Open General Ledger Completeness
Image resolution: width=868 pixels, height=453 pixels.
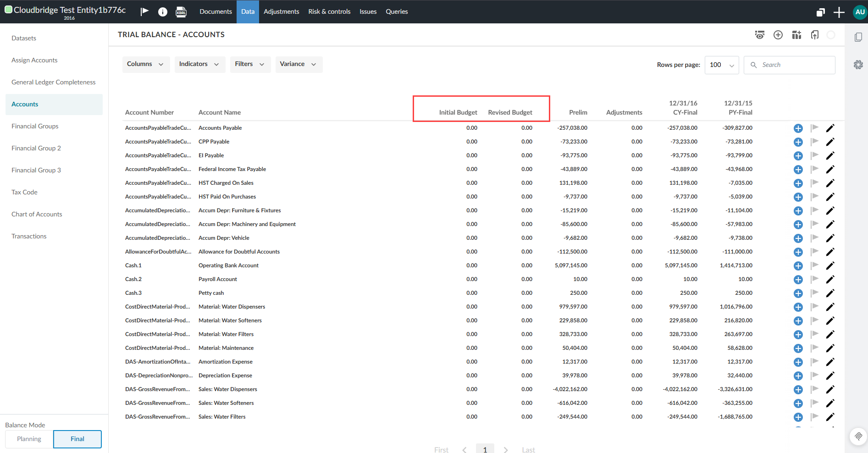click(54, 82)
